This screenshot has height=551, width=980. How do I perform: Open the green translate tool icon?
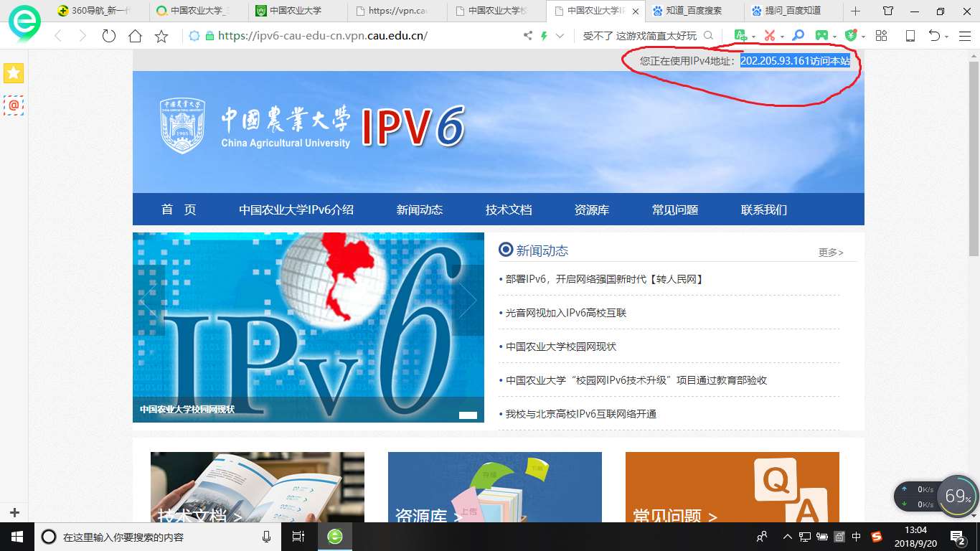pyautogui.click(x=741, y=35)
